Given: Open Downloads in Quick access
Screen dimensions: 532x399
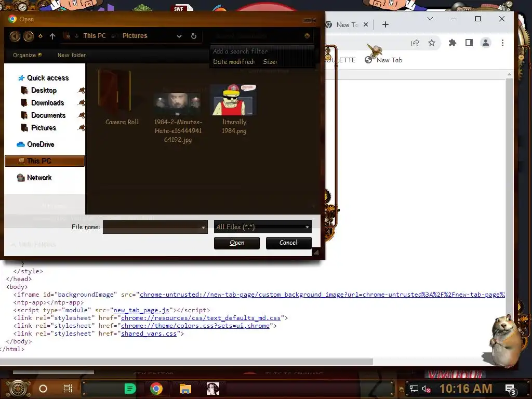Looking at the screenshot, I should pos(43,103).
